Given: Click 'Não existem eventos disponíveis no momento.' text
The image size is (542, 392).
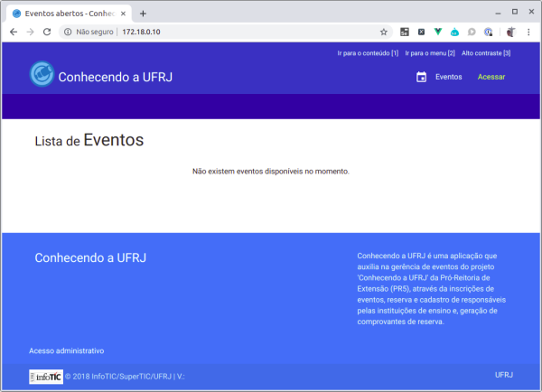Looking at the screenshot, I should pos(271,172).
